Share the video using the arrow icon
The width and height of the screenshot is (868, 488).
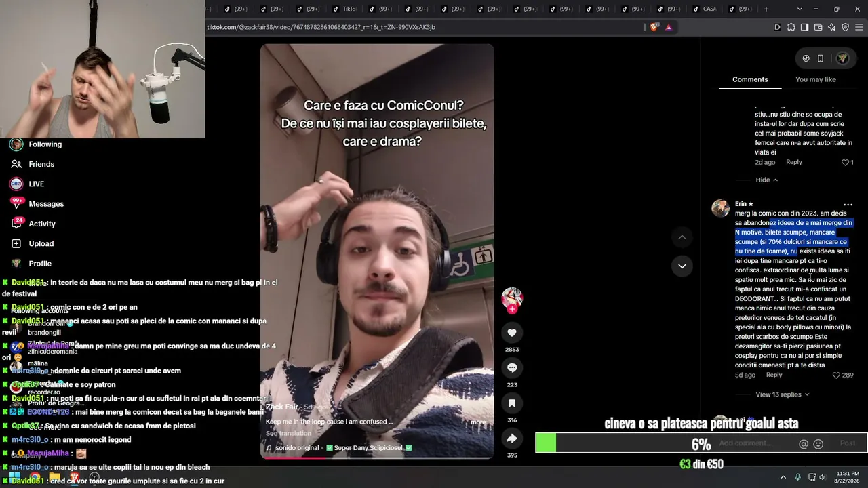tap(512, 439)
